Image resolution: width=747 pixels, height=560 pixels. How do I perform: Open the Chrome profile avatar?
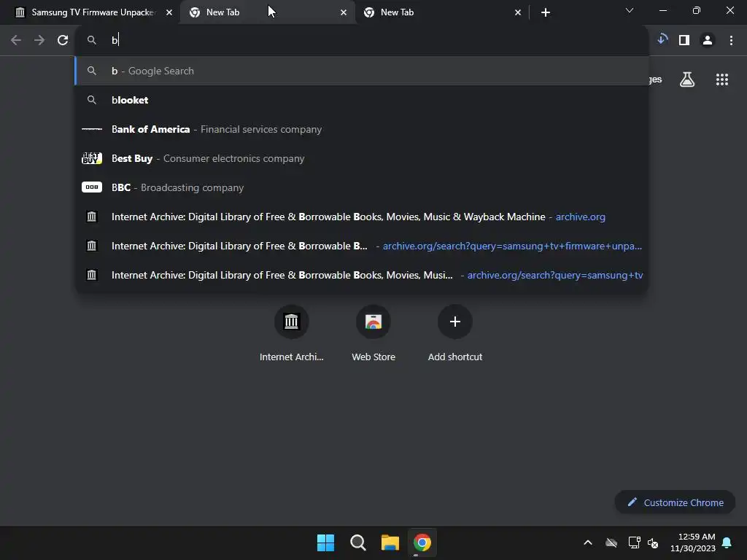(708, 40)
